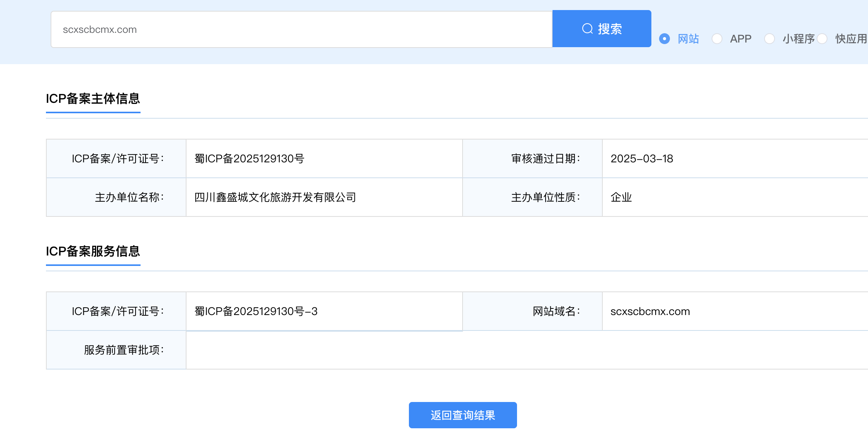Viewport: 868px width, 436px height.
Task: Click the ICP备案/许可证号 label in 主体信息 table
Action: point(118,159)
